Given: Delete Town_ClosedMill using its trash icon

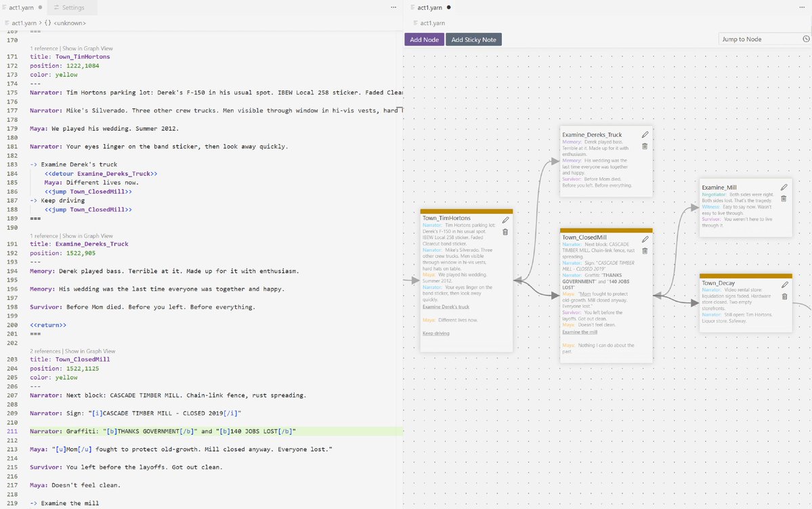Looking at the screenshot, I should 645,250.
